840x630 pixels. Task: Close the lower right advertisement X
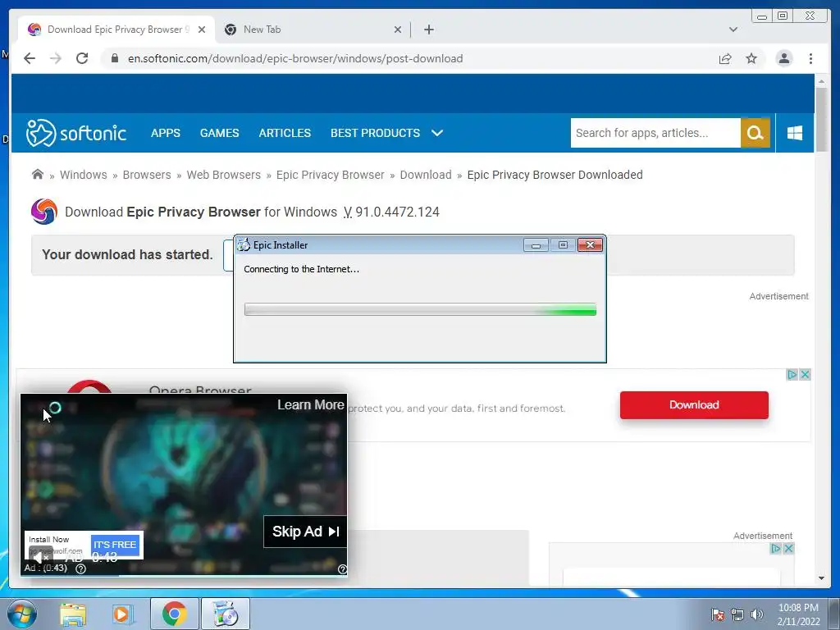click(x=788, y=548)
